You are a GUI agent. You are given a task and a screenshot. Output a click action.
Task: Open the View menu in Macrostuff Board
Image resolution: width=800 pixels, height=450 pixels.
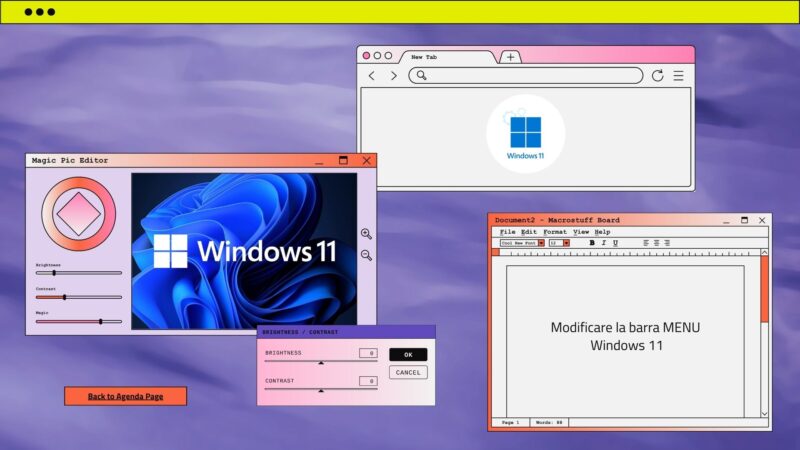581,232
